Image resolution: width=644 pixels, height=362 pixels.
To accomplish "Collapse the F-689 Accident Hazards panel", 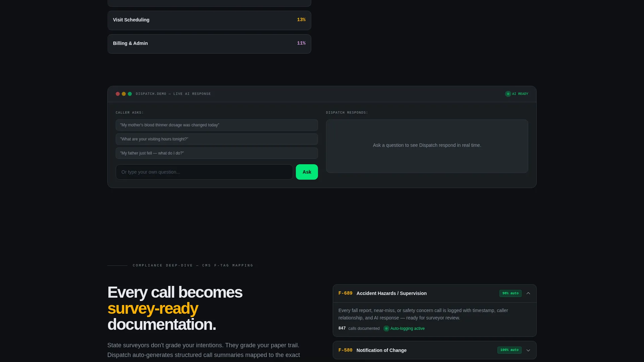I will 528,293.
